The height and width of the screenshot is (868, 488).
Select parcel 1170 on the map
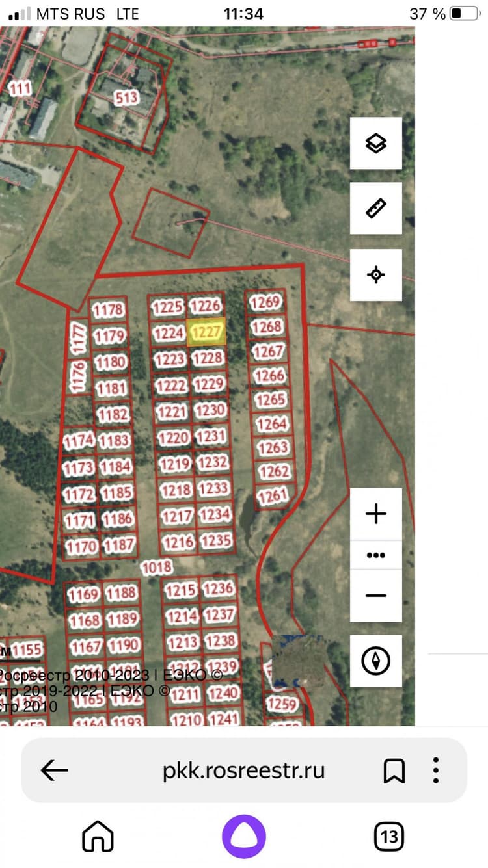pyautogui.click(x=82, y=546)
